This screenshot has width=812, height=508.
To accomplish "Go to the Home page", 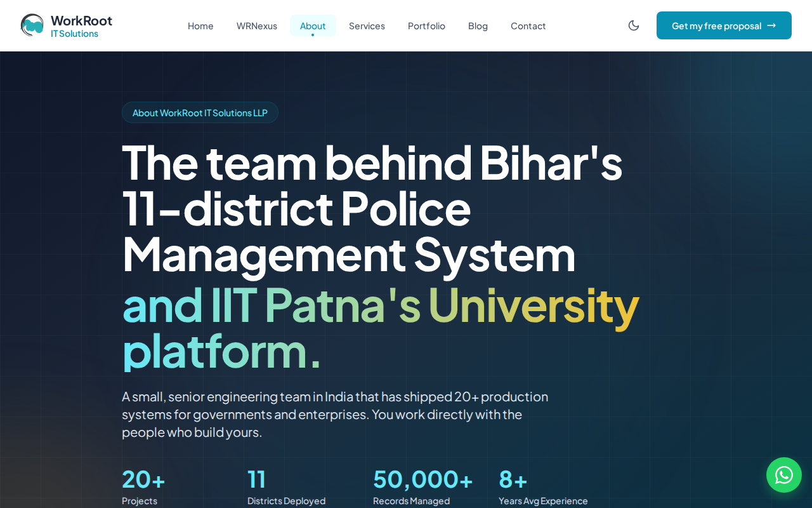I will (x=200, y=25).
